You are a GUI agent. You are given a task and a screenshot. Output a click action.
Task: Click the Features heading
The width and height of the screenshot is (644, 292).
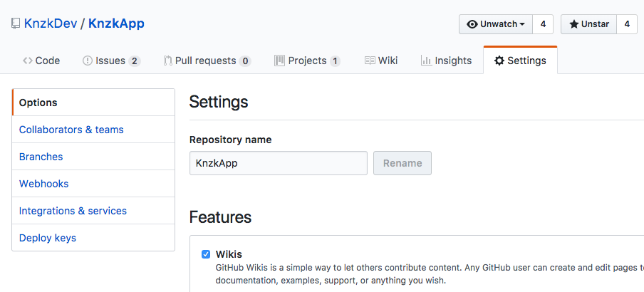click(221, 217)
